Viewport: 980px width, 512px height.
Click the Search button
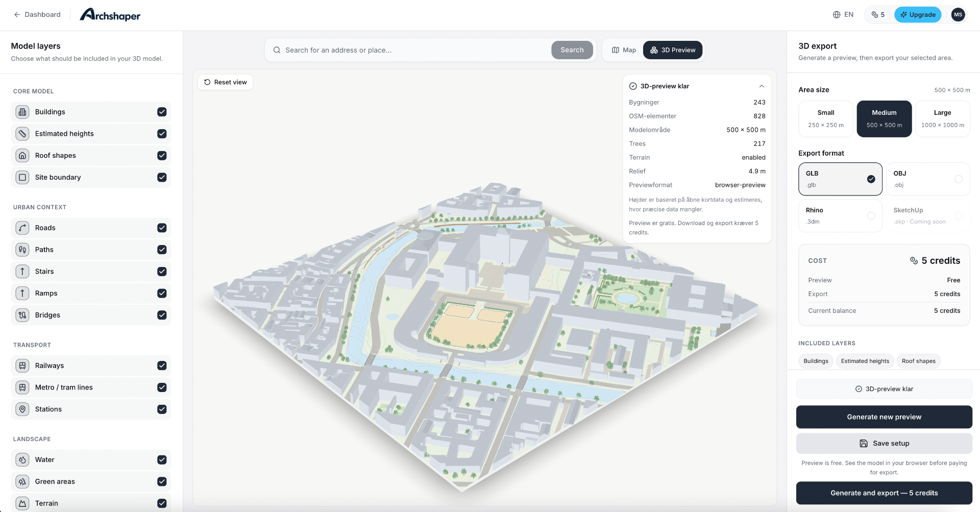[572, 50]
